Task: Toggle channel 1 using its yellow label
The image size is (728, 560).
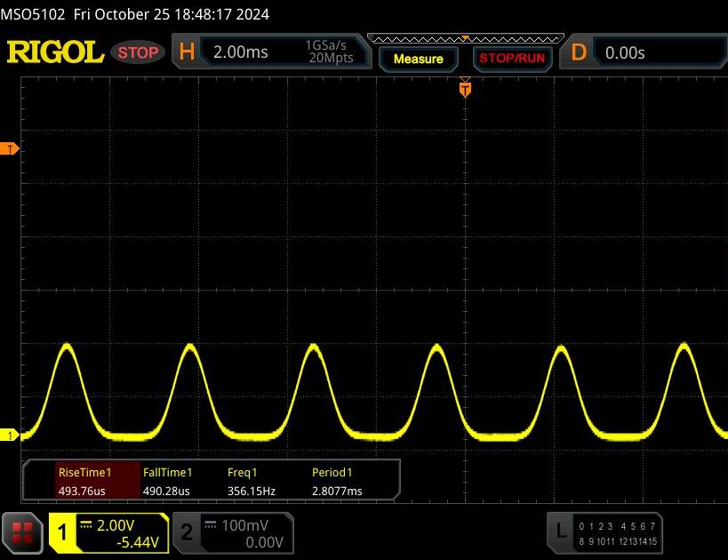Action: tap(63, 532)
